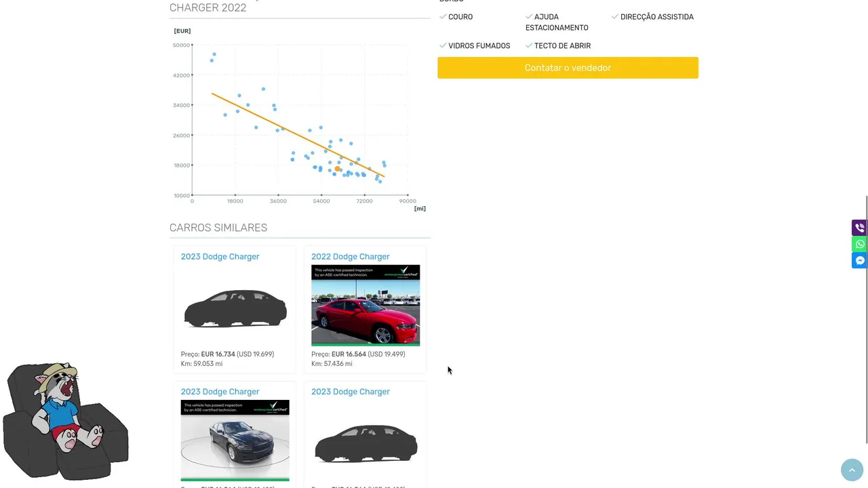Click car silhouette beside the black car photo

point(366,444)
